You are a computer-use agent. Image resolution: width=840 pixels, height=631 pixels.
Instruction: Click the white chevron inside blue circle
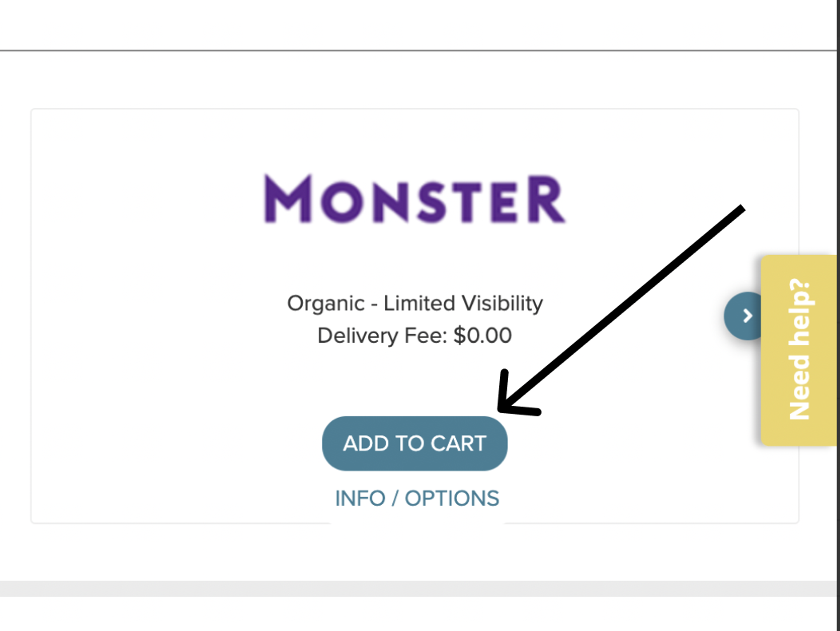pyautogui.click(x=747, y=316)
